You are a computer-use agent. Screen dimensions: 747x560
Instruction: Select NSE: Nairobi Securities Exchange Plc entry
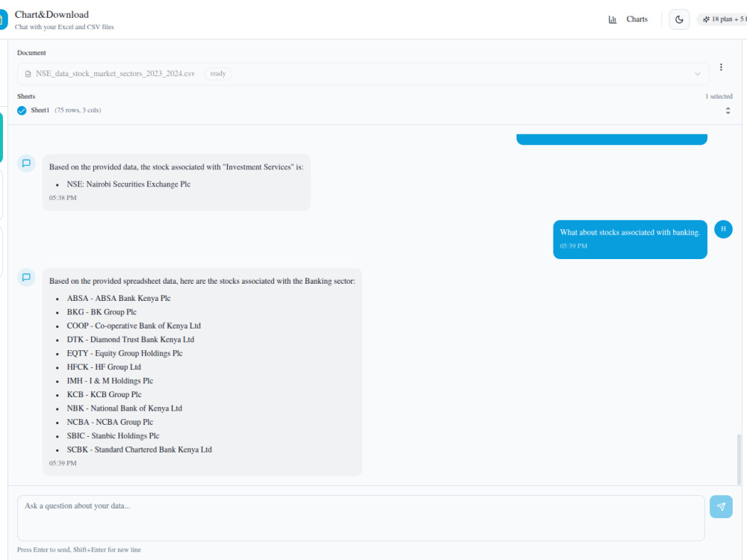[x=128, y=184]
